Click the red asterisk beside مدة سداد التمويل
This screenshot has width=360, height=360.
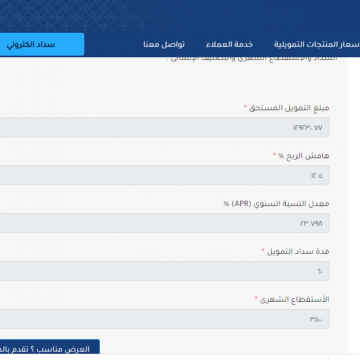[x=263, y=250]
